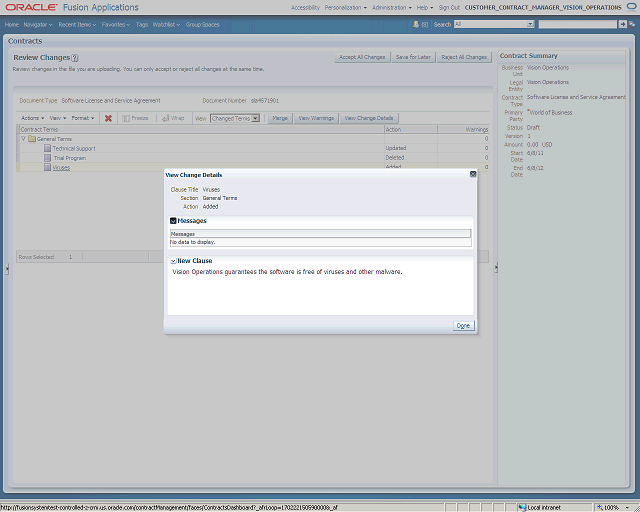Open the Help menu
Screen dimensions: 640x512
[424, 7]
